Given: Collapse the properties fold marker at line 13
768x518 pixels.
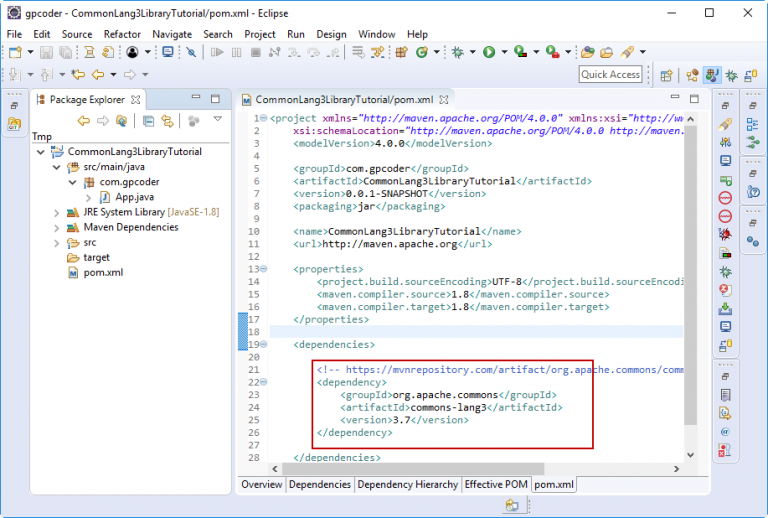Looking at the screenshot, I should (264, 269).
